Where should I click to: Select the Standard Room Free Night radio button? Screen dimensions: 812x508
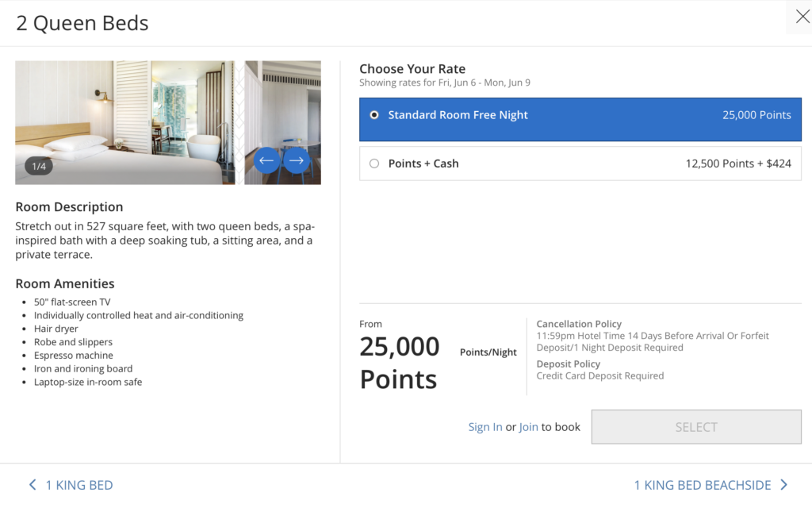click(x=374, y=115)
